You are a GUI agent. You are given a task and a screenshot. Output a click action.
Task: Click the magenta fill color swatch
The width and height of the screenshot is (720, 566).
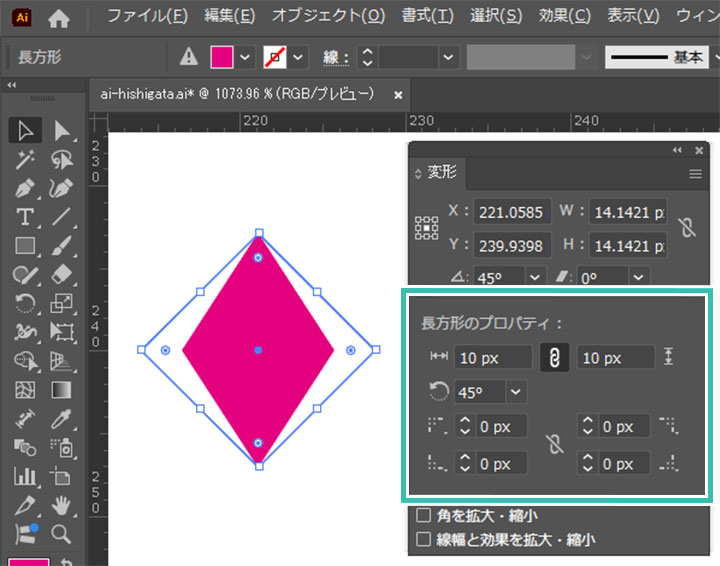(222, 57)
